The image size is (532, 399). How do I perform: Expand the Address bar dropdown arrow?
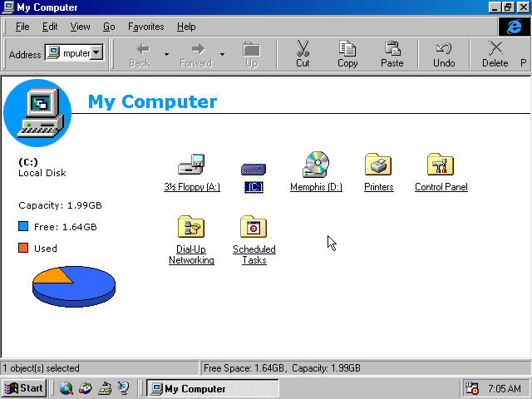click(x=96, y=52)
